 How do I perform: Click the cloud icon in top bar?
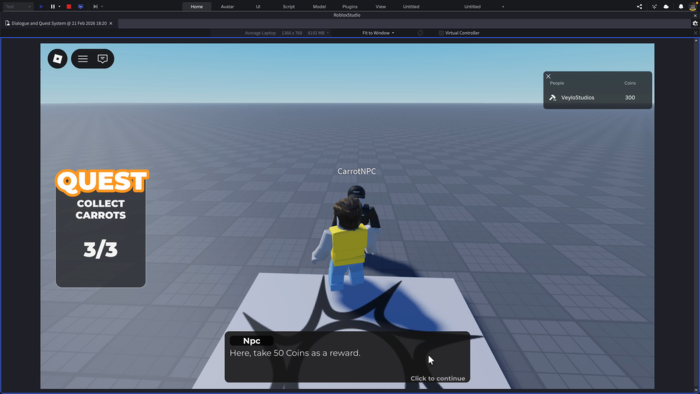tap(666, 7)
